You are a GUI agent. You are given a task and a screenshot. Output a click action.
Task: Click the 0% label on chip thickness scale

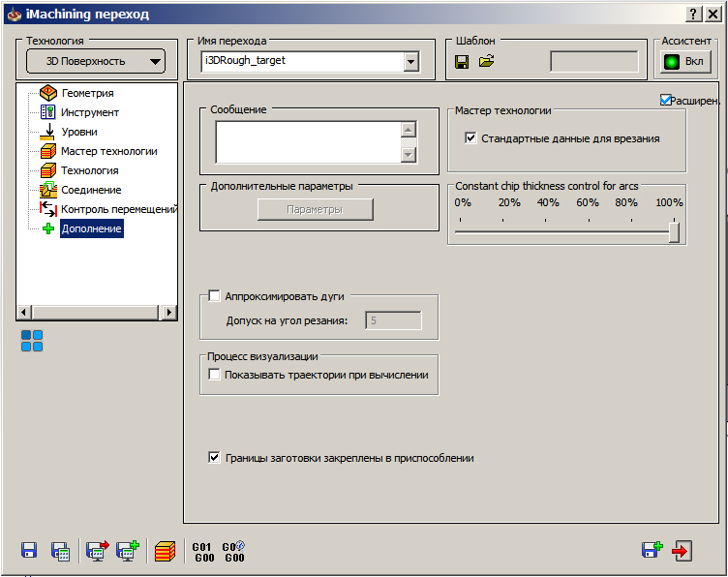pyautogui.click(x=463, y=203)
